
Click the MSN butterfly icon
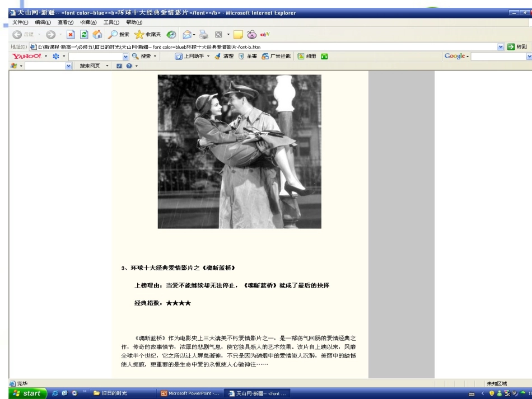(14, 66)
